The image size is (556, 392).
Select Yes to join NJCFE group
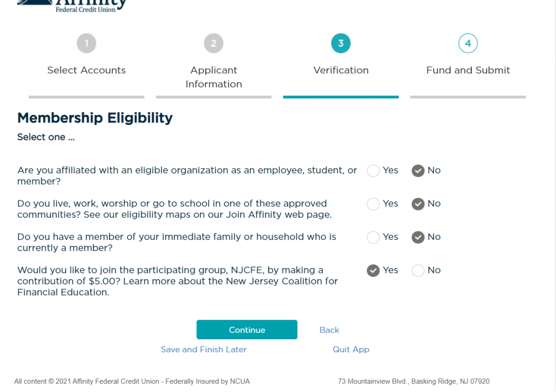373,270
